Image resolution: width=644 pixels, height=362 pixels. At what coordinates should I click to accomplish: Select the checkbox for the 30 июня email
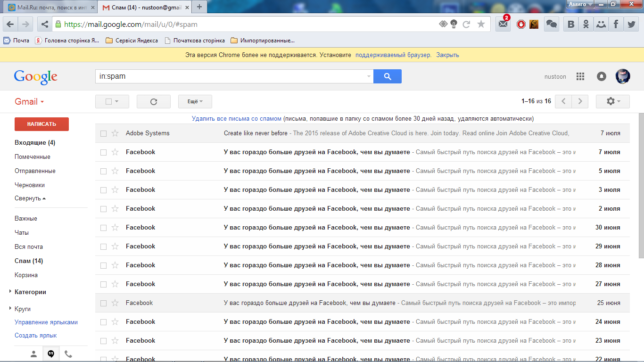pyautogui.click(x=103, y=228)
